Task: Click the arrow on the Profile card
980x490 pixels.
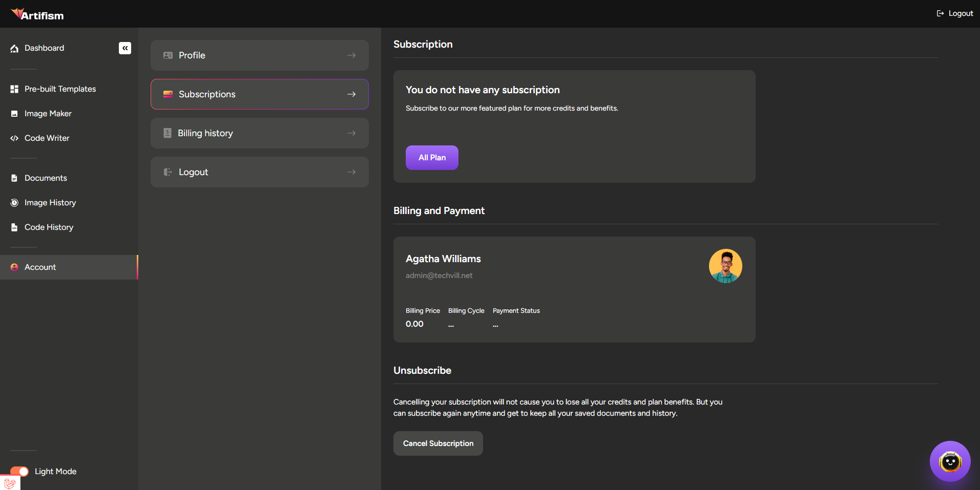Action: 351,55
